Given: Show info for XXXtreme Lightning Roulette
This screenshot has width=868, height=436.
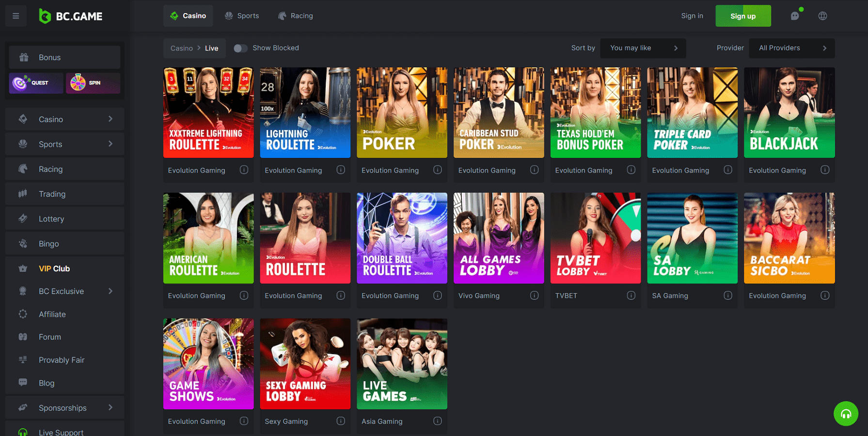Looking at the screenshot, I should tap(244, 170).
